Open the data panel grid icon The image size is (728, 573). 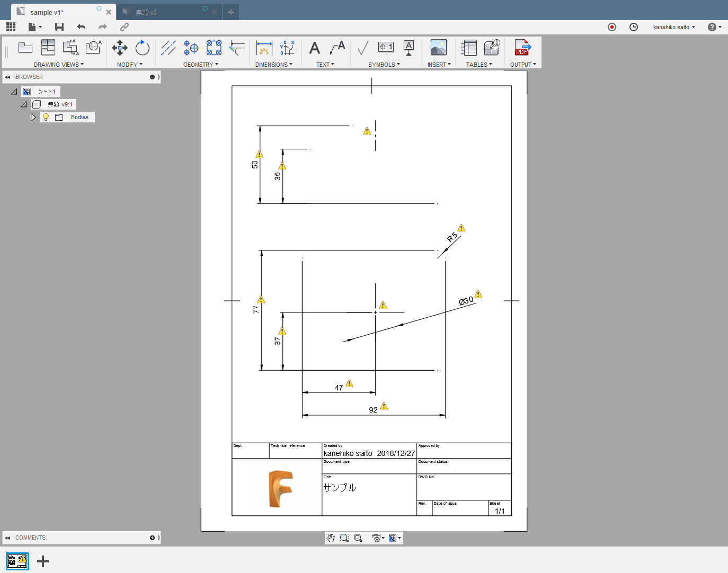click(x=11, y=27)
